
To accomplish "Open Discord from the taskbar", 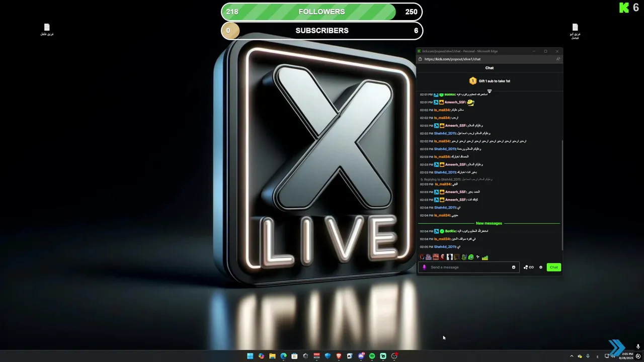I will tap(361, 356).
